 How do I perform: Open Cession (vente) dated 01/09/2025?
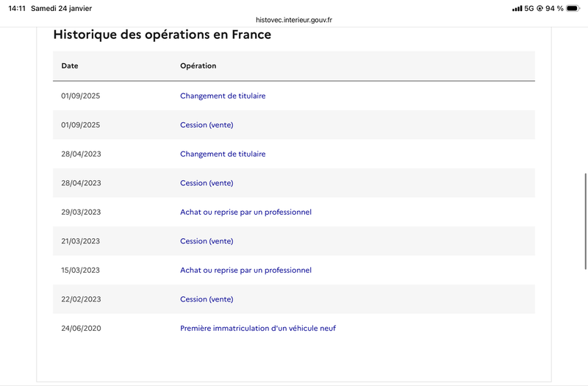click(x=207, y=125)
